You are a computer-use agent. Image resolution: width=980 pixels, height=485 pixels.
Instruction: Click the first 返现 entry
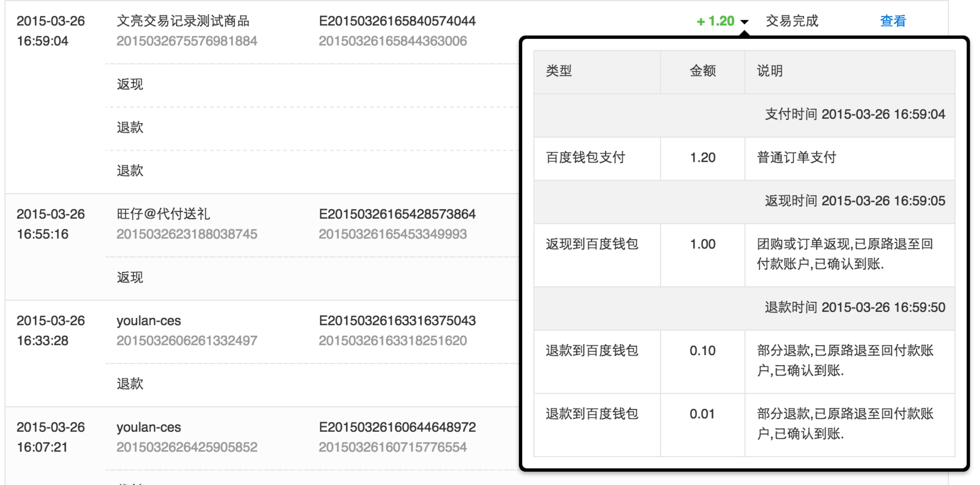coord(130,84)
